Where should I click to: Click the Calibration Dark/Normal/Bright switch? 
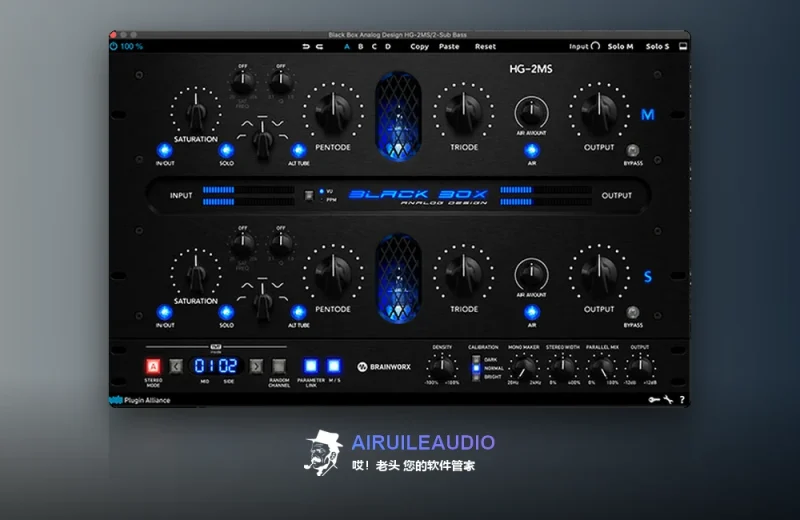tap(476, 368)
